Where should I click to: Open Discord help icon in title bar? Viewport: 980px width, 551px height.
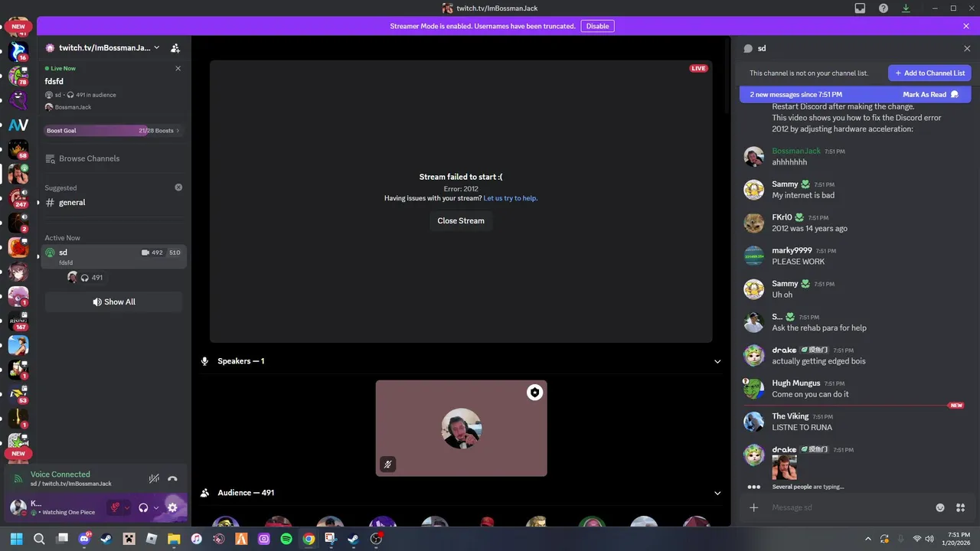[x=884, y=8]
